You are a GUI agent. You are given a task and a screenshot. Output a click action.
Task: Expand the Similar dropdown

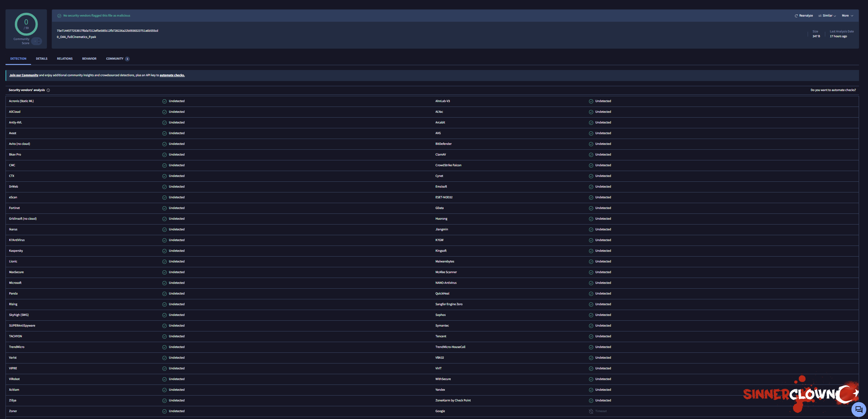click(827, 16)
